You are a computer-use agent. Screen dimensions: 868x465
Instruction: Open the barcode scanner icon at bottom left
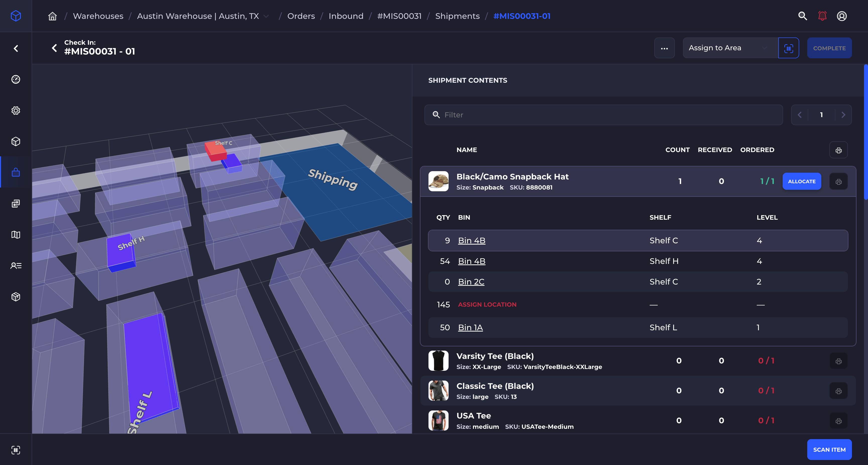click(16, 450)
